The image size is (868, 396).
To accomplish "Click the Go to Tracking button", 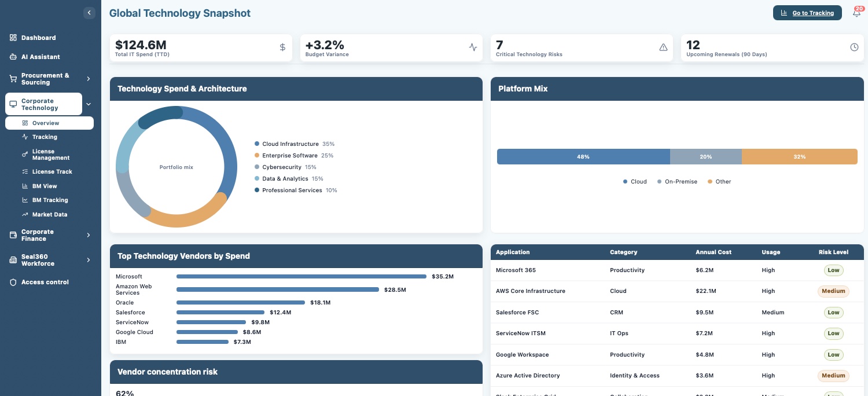I will coord(807,13).
